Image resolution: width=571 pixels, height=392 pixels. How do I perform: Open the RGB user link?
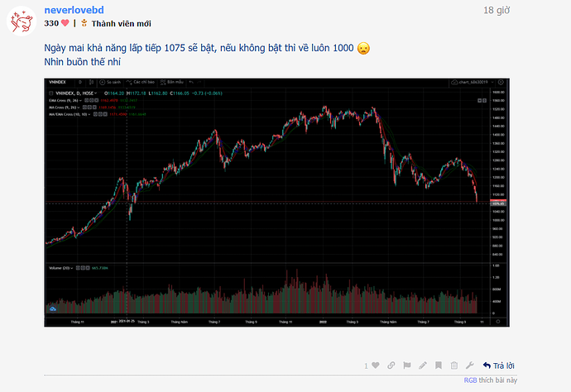pyautogui.click(x=469, y=380)
